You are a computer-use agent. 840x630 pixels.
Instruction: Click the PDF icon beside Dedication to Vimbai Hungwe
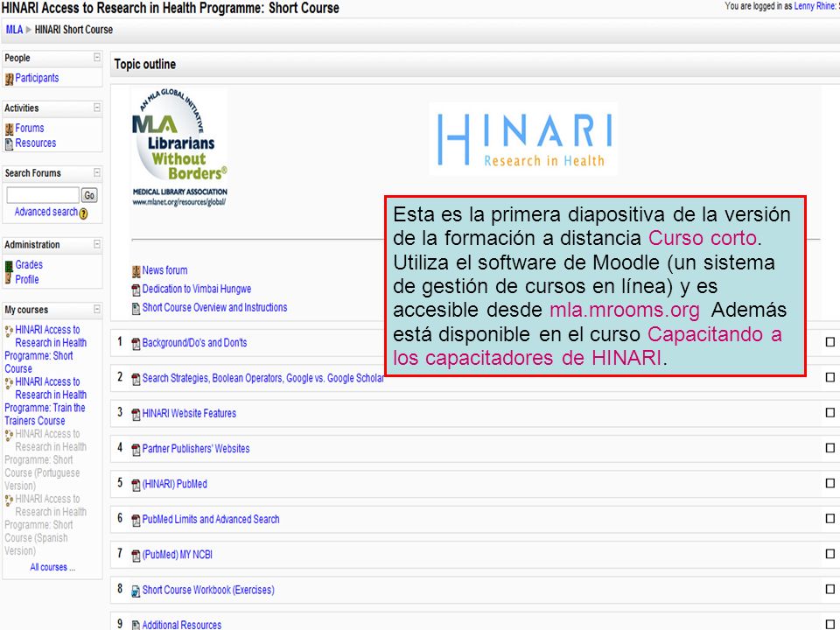[136, 290]
